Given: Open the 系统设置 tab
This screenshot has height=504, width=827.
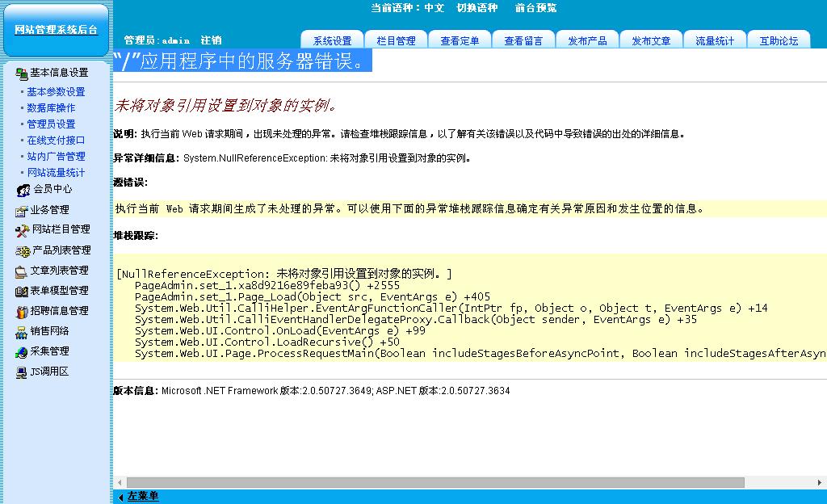Looking at the screenshot, I should (x=332, y=40).
